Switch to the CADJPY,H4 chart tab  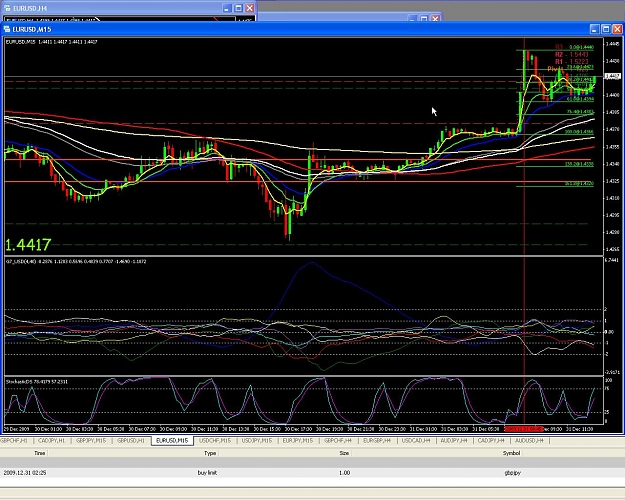click(491, 441)
